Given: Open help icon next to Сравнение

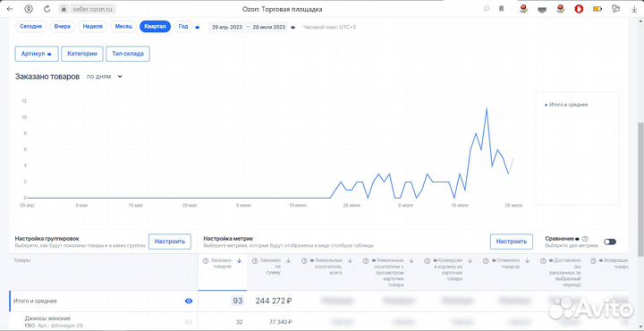Looking at the screenshot, I should coord(585,239).
